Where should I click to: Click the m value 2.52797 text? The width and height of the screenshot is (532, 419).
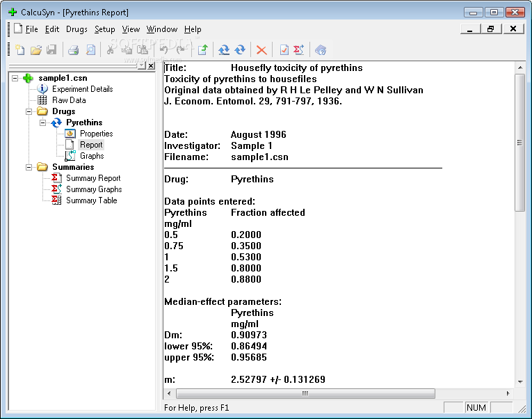tap(249, 379)
